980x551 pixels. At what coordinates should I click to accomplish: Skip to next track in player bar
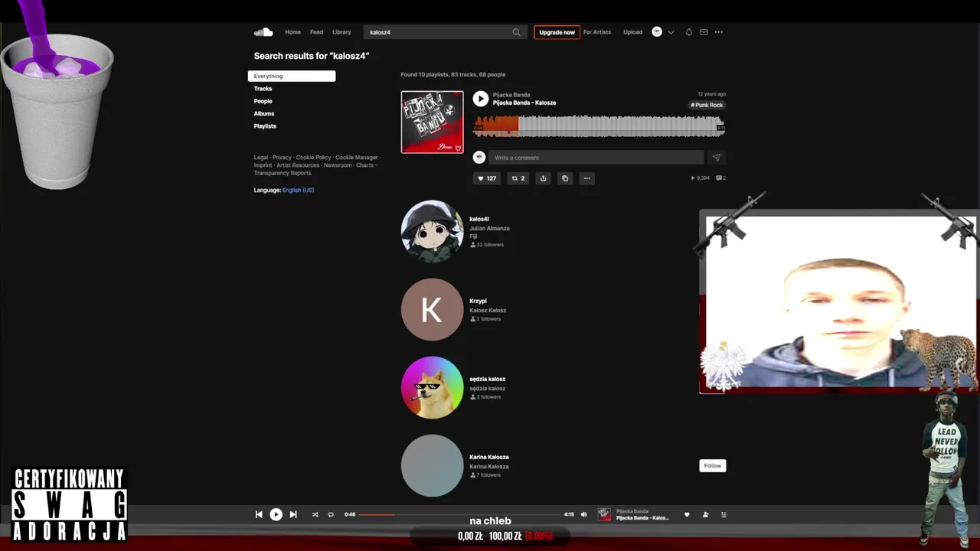tap(293, 514)
